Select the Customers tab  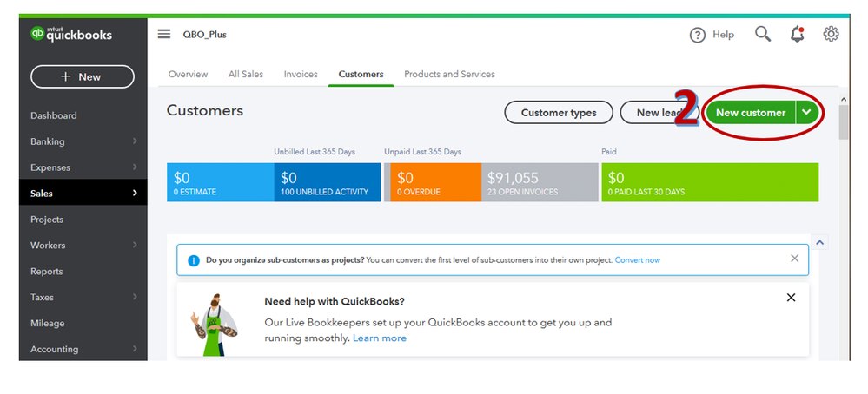[x=361, y=74]
